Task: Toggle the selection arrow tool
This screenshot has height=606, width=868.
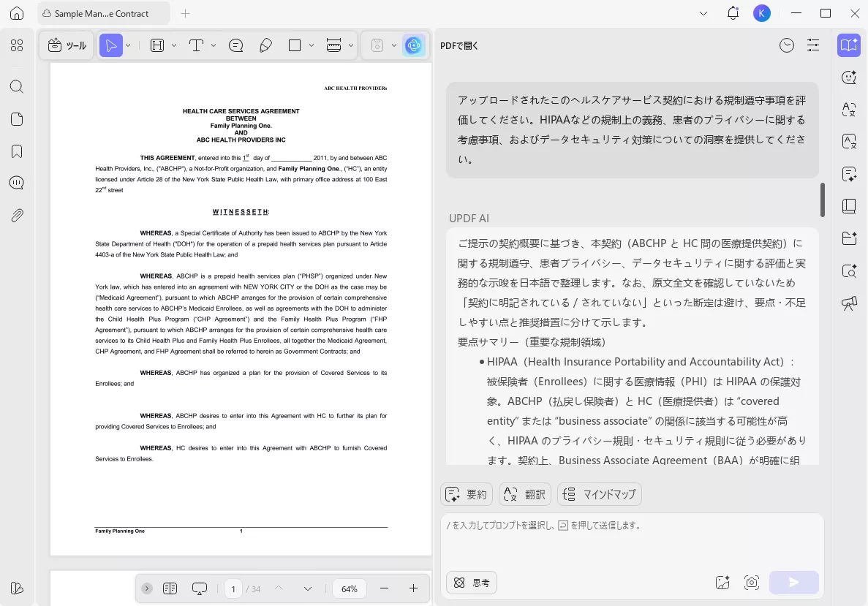Action: [111, 45]
